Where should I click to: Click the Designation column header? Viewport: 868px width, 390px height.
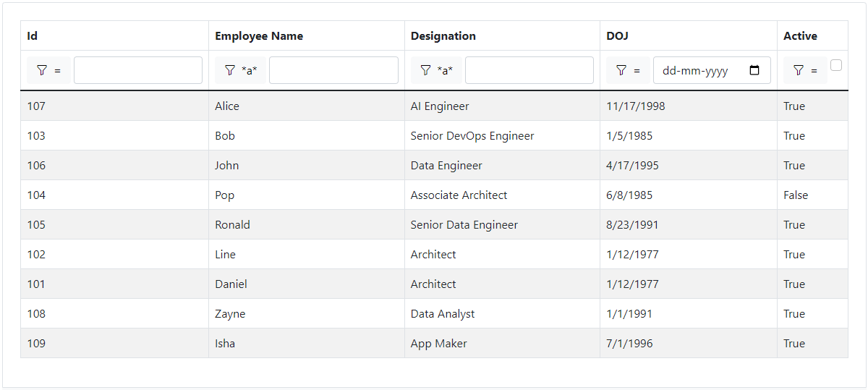(443, 36)
